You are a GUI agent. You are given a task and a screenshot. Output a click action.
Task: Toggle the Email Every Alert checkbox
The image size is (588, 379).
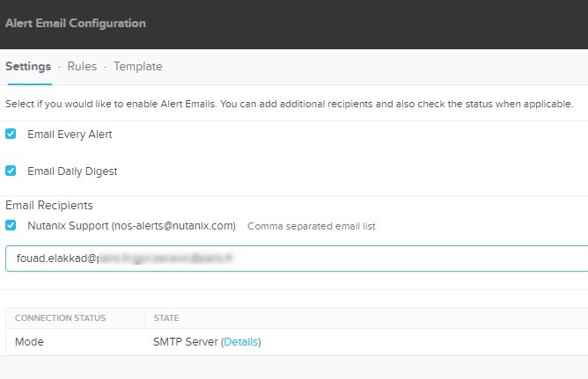click(x=11, y=135)
